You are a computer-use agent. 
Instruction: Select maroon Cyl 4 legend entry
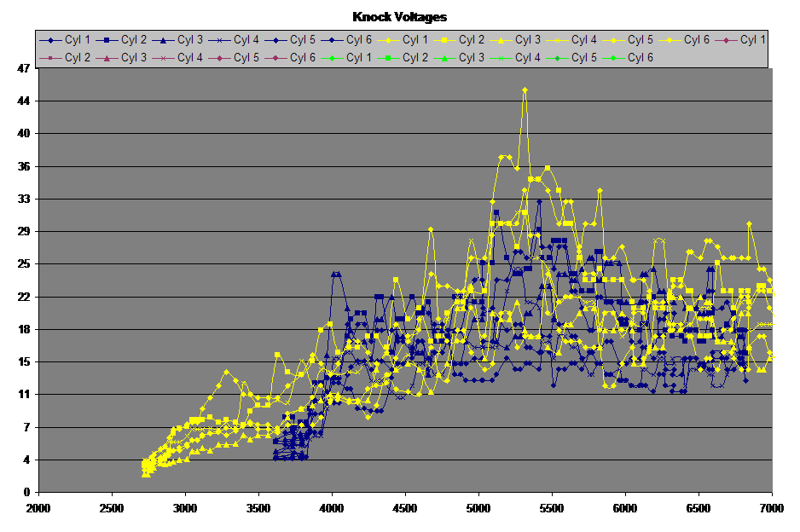click(177, 58)
